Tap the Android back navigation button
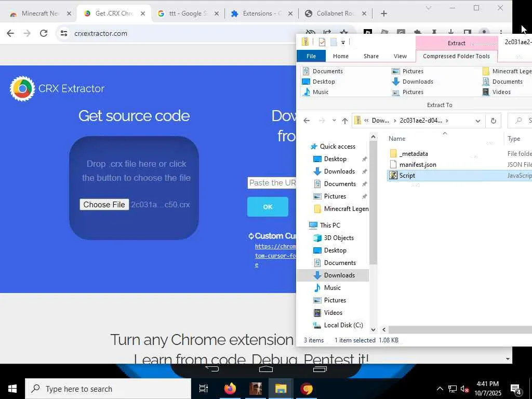Screen dimensions: 532x399 pos(212,369)
